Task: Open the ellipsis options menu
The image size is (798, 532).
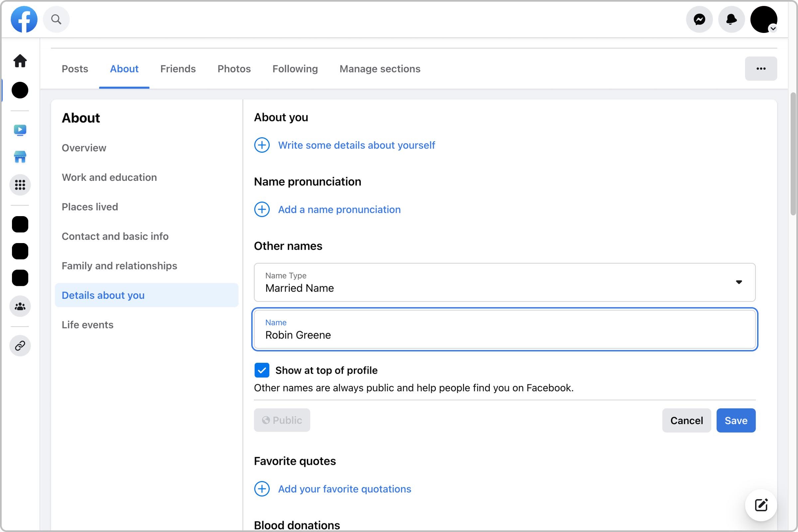Action: pos(761,68)
